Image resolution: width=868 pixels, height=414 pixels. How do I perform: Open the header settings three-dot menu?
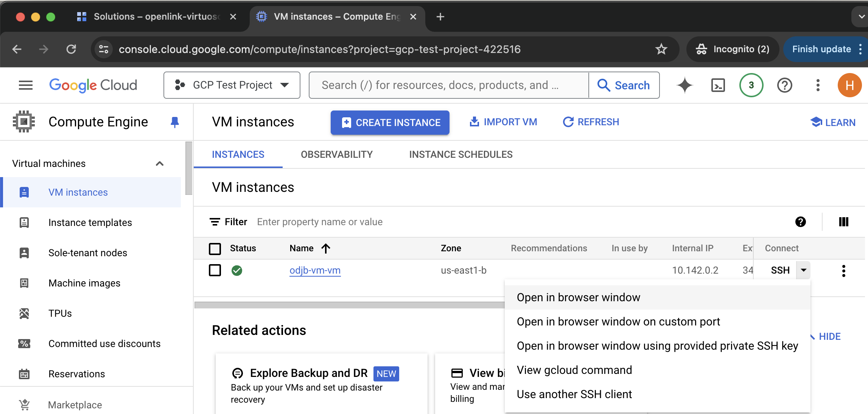(818, 85)
